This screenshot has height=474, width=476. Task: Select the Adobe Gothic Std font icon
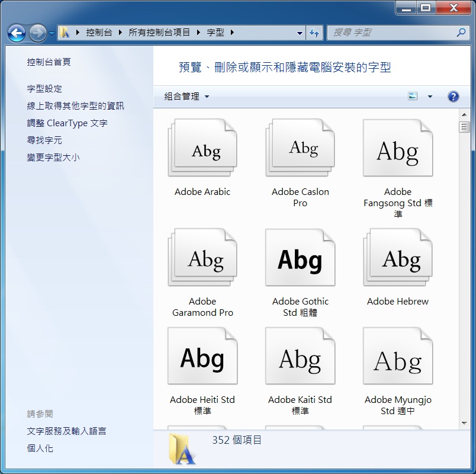point(300,257)
